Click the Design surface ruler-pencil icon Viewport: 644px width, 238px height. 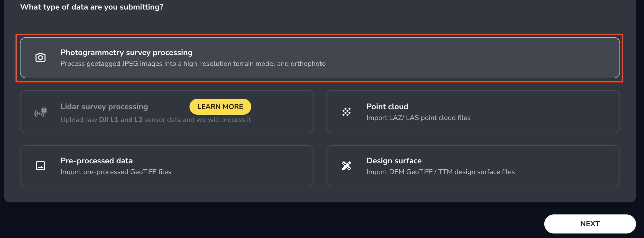coord(346,166)
